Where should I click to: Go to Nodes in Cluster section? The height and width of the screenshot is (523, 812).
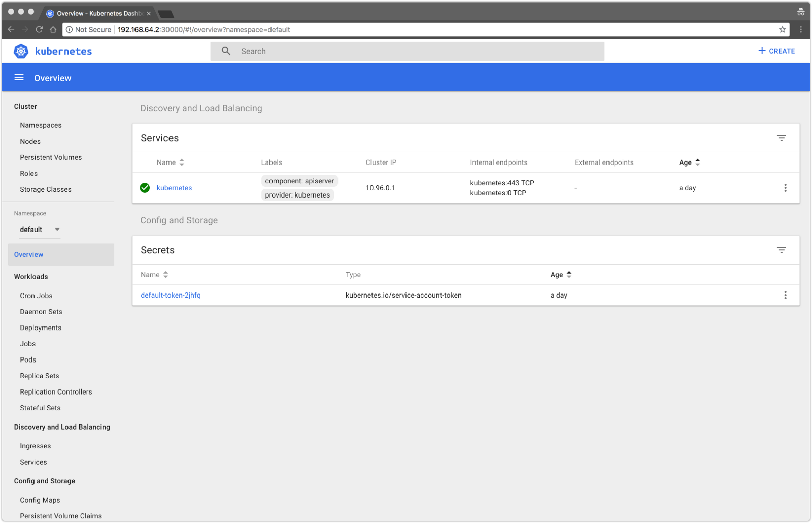tap(30, 142)
